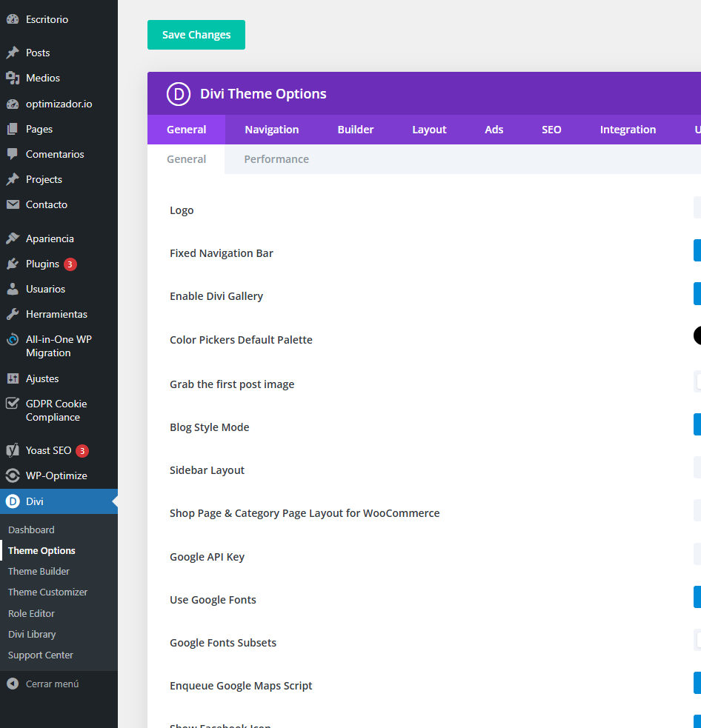Screen dimensions: 701x728
Task: Select the General sub-tab
Action: [x=186, y=159]
